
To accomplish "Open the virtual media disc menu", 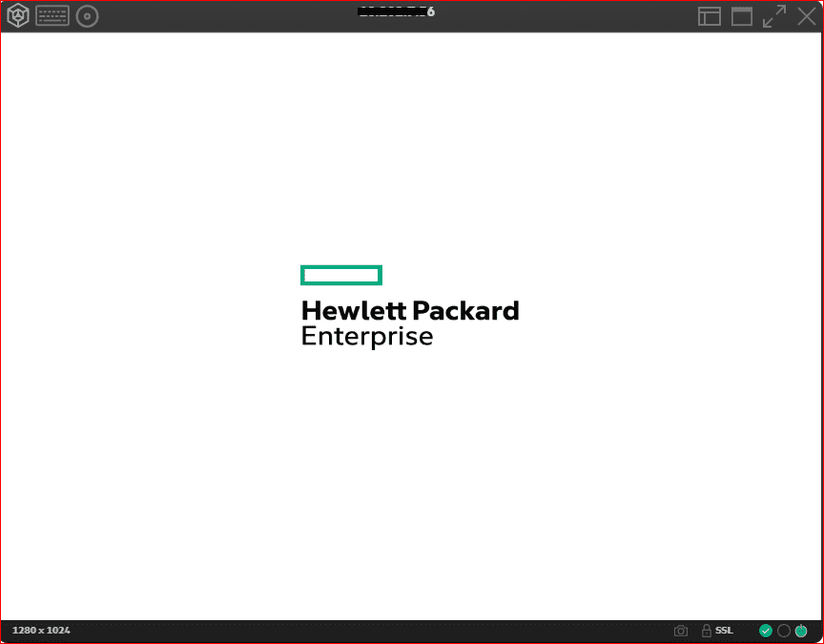I will click(88, 16).
